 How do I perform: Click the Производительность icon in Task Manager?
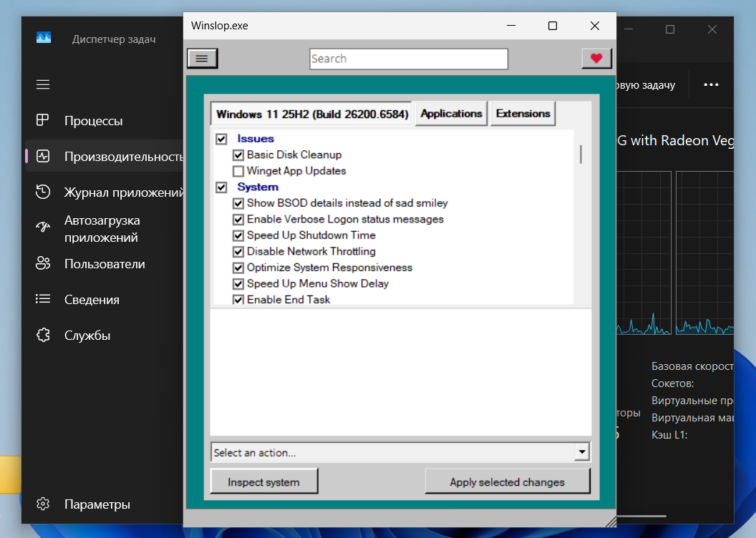43,156
